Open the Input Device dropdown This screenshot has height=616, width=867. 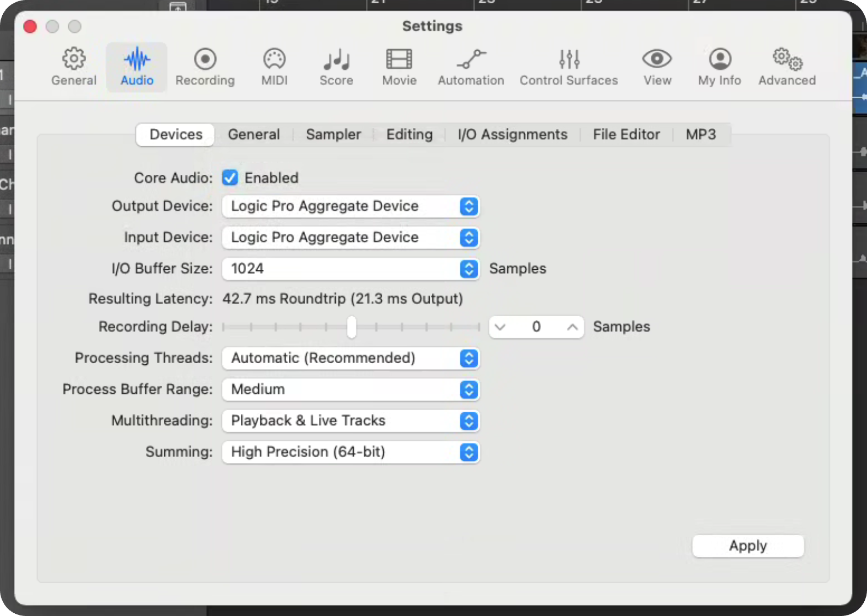click(x=351, y=238)
